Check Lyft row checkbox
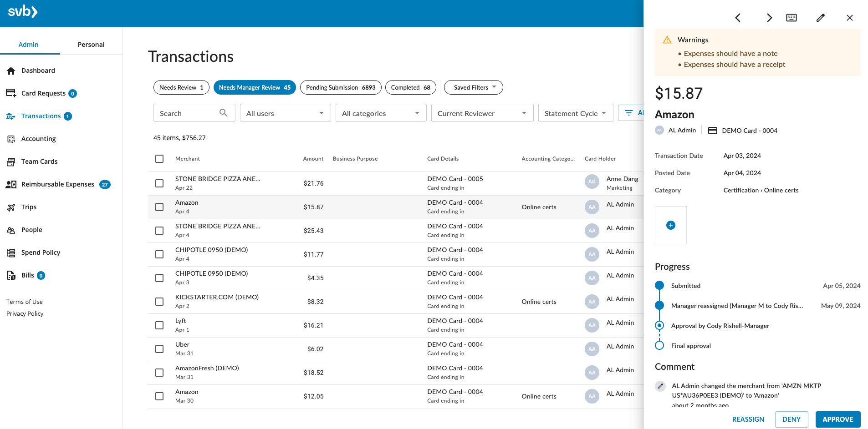The image size is (868, 429). pos(159,325)
